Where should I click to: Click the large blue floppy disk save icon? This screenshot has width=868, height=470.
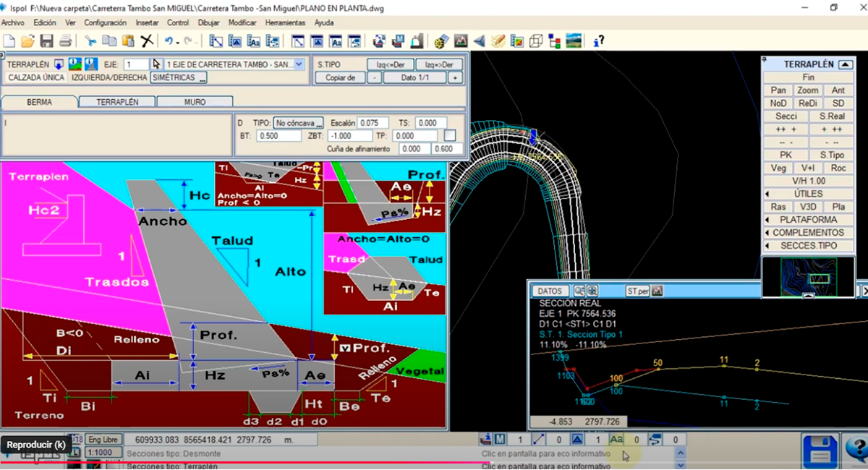click(x=820, y=451)
